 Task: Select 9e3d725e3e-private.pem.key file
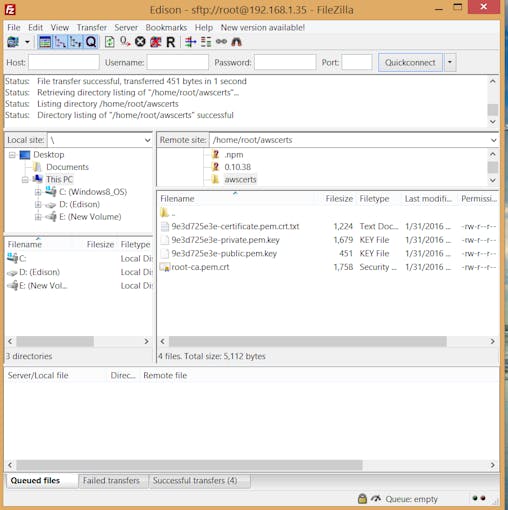[225, 240]
